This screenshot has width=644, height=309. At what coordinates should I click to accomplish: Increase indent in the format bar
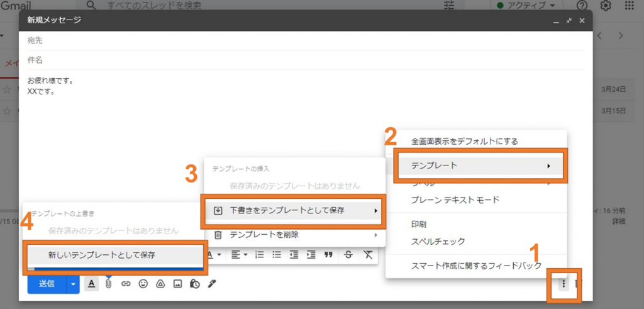point(311,255)
